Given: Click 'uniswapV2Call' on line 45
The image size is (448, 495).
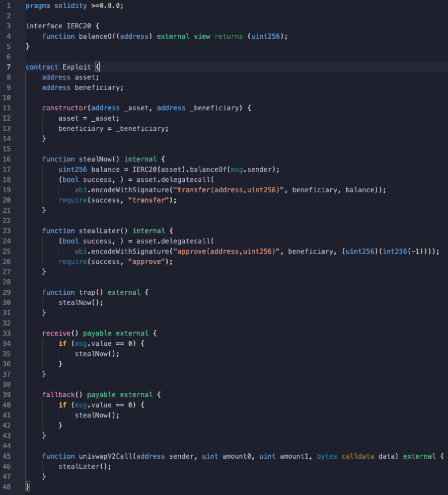Looking at the screenshot, I should click(x=105, y=456).
